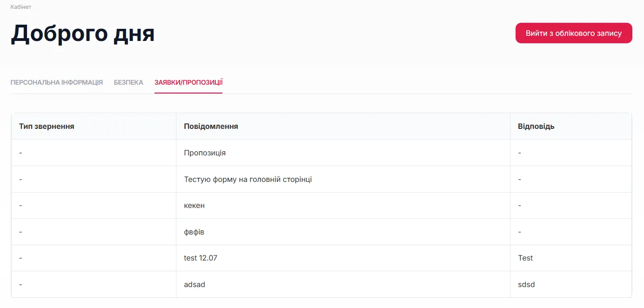Viewport: 644px width, 308px height.
Task: Open the Кабінет breadcrumb link
Action: 21,7
